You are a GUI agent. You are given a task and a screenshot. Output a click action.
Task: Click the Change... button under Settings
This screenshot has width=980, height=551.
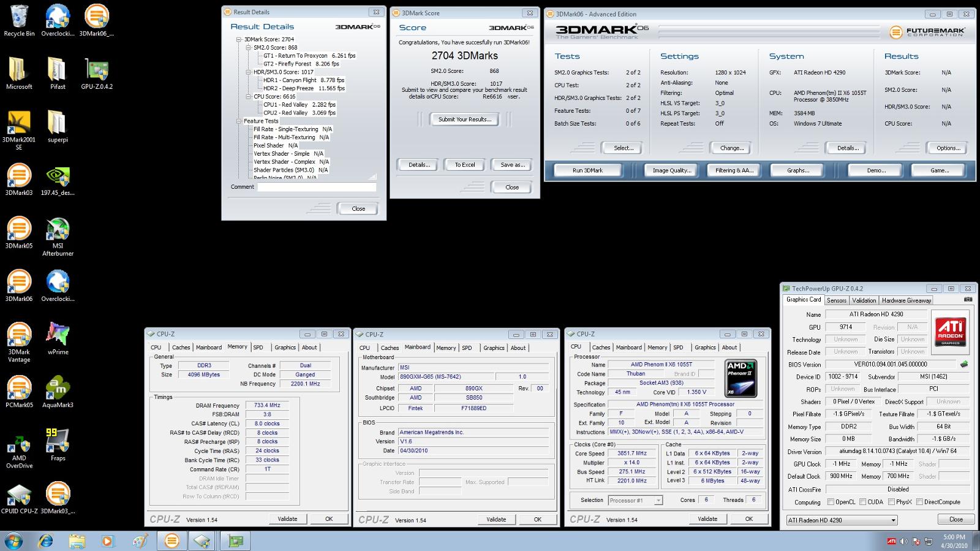tap(732, 148)
